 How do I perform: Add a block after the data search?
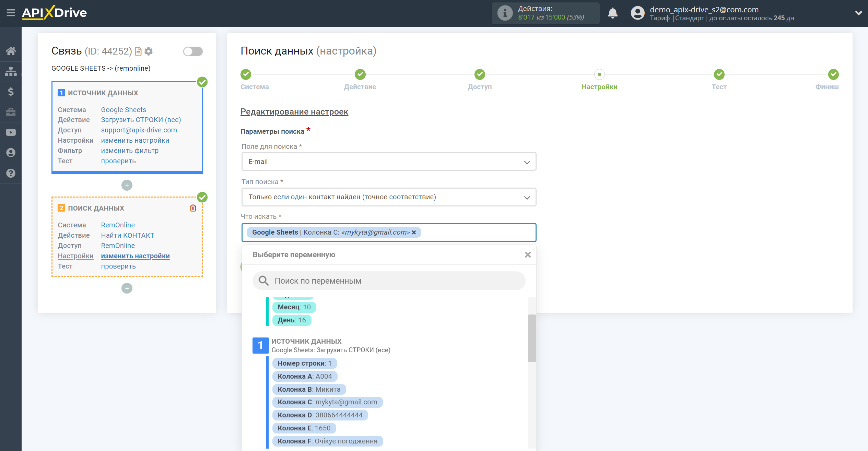pos(127,288)
